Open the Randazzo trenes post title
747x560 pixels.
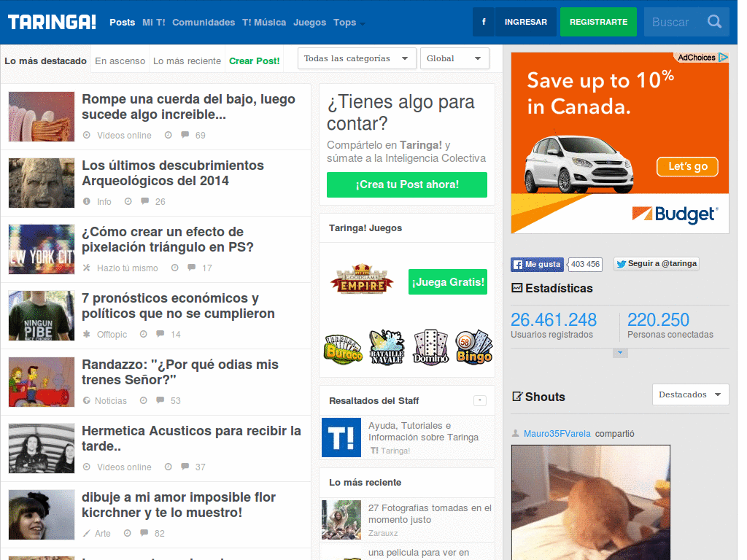coord(180,372)
